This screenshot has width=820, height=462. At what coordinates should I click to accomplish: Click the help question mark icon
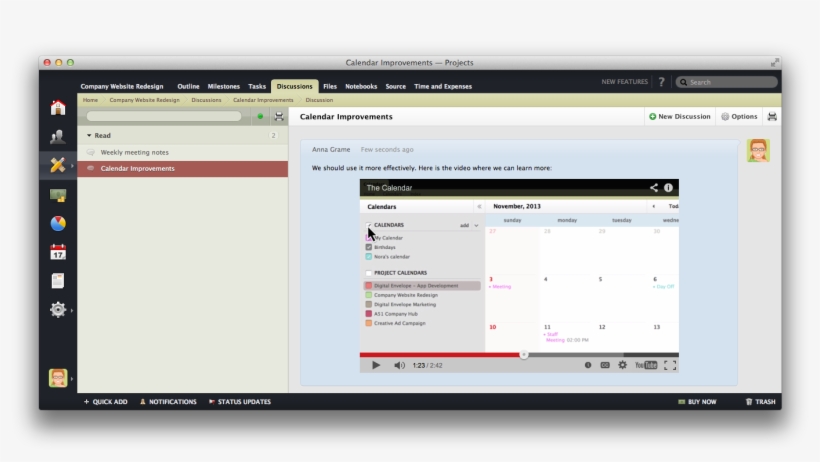click(x=662, y=82)
